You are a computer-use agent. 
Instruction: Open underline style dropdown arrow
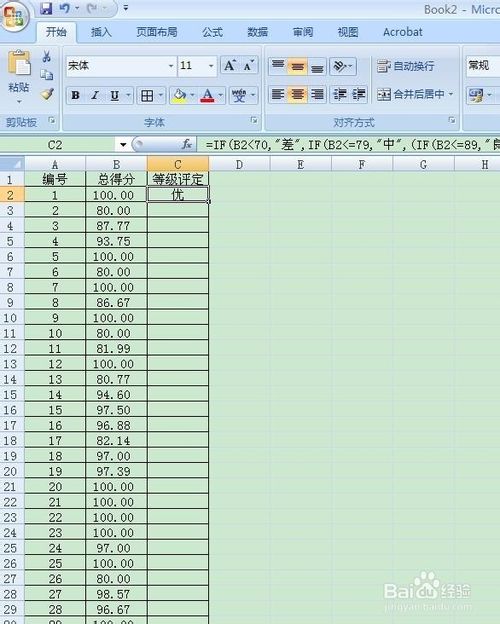click(x=129, y=96)
